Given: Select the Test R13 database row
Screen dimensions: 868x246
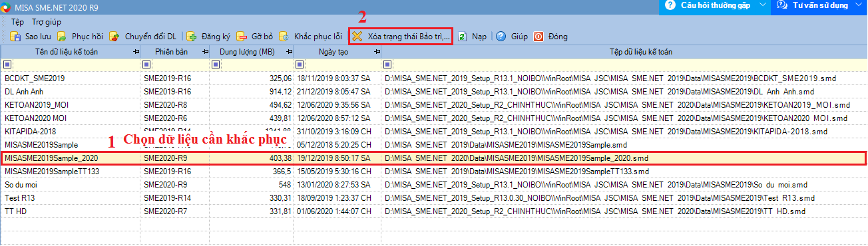Looking at the screenshot, I should (433, 197).
